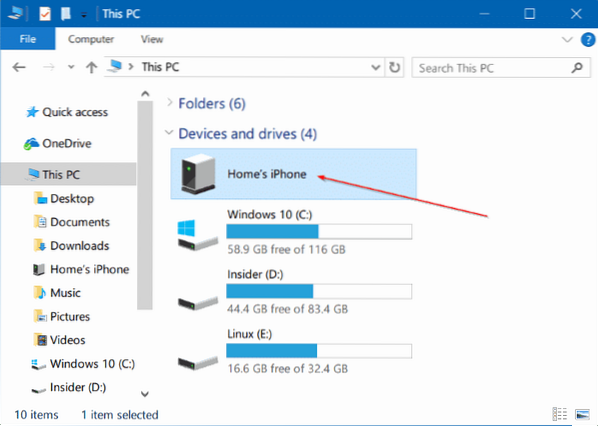Select the Linux (E:) drive icon
Viewport: 598px width, 426px height.
coord(198,363)
